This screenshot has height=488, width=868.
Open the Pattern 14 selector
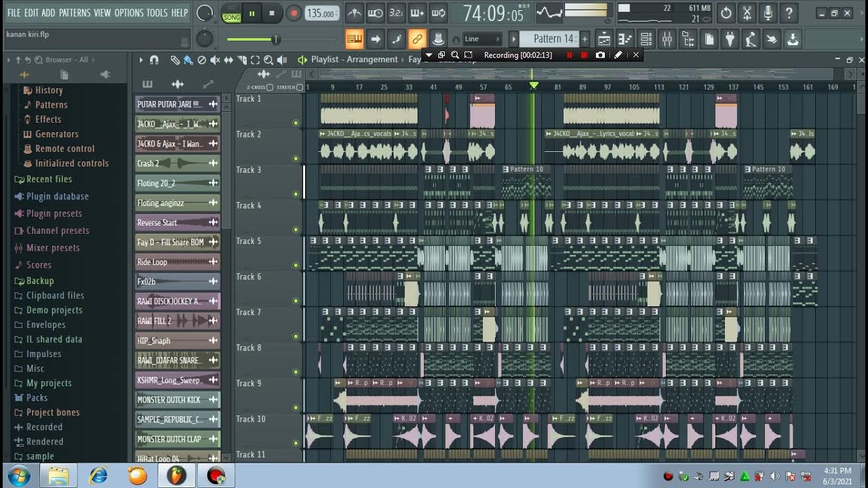(549, 39)
